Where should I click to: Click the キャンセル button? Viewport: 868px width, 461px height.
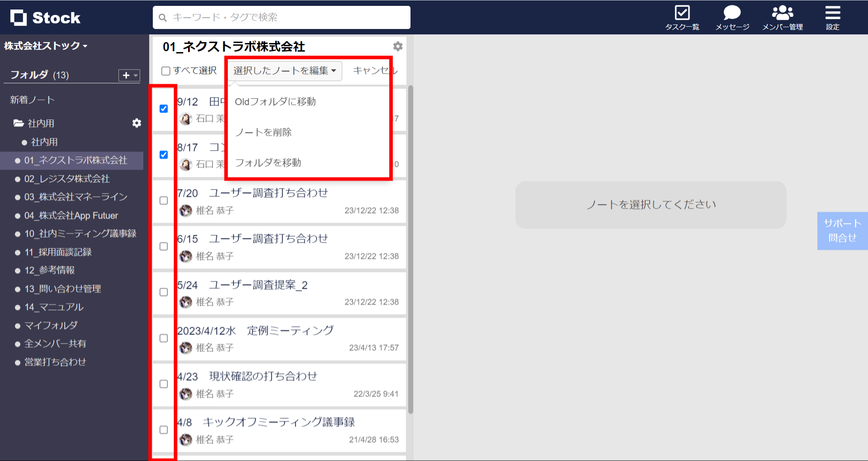(374, 71)
